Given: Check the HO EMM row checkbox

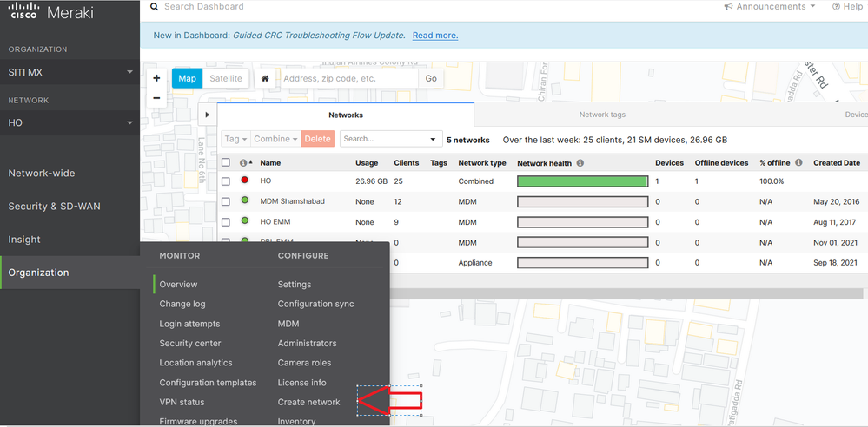Looking at the screenshot, I should point(225,222).
